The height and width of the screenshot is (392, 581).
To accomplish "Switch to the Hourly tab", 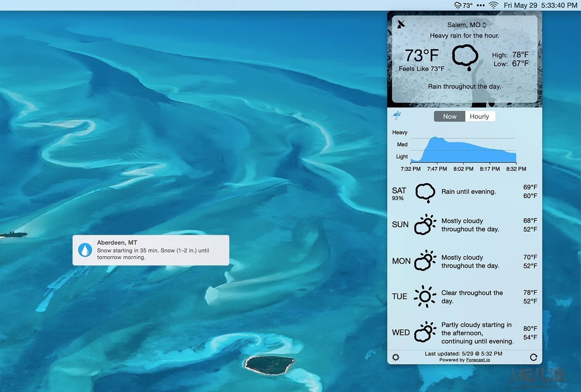I will pos(480,117).
